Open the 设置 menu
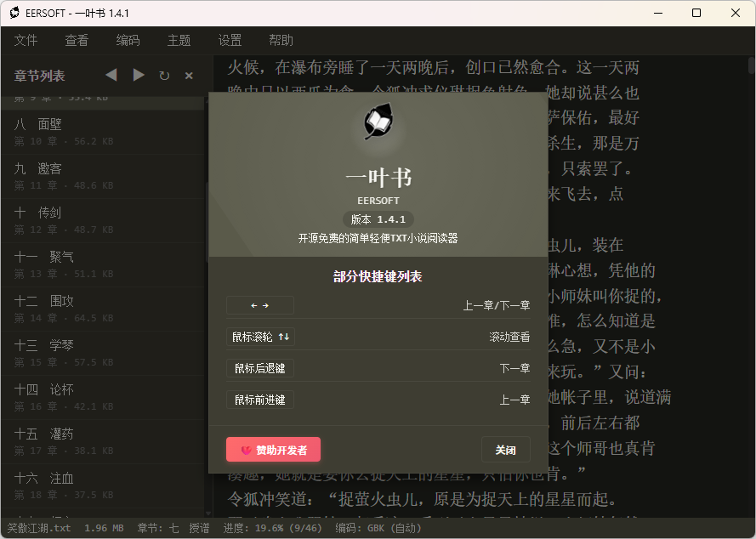 click(x=230, y=40)
